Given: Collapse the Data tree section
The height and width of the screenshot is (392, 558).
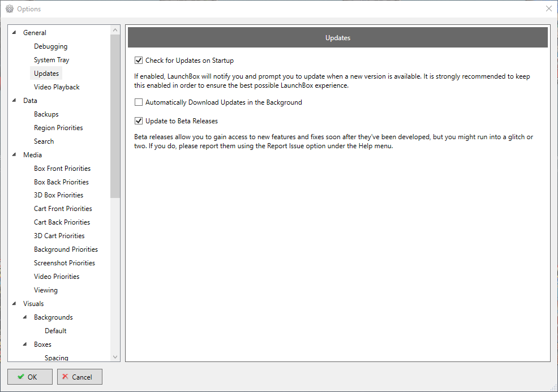Looking at the screenshot, I should (x=14, y=100).
